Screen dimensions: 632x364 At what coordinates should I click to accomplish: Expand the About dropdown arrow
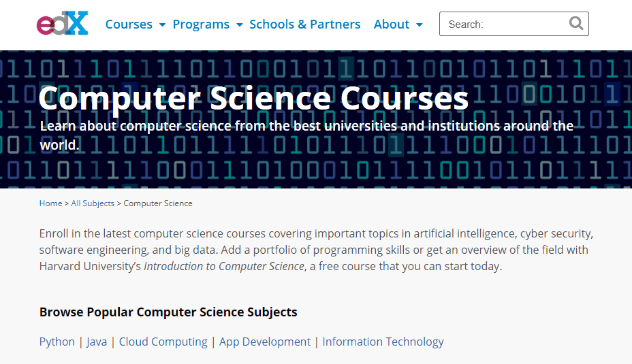pyautogui.click(x=420, y=25)
